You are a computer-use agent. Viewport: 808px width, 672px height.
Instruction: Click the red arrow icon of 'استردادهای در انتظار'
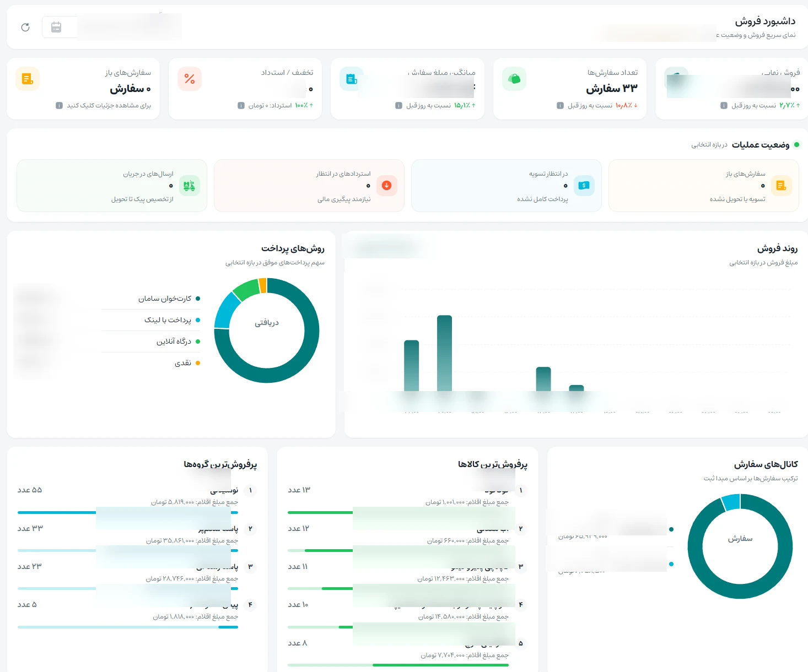[x=387, y=186]
